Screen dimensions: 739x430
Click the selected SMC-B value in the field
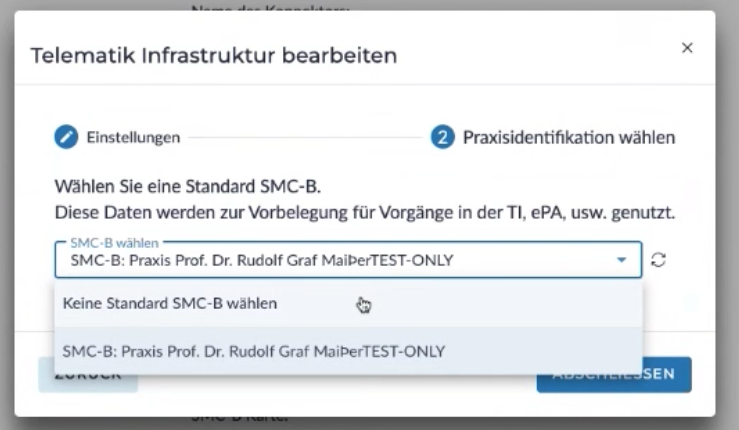(x=262, y=261)
